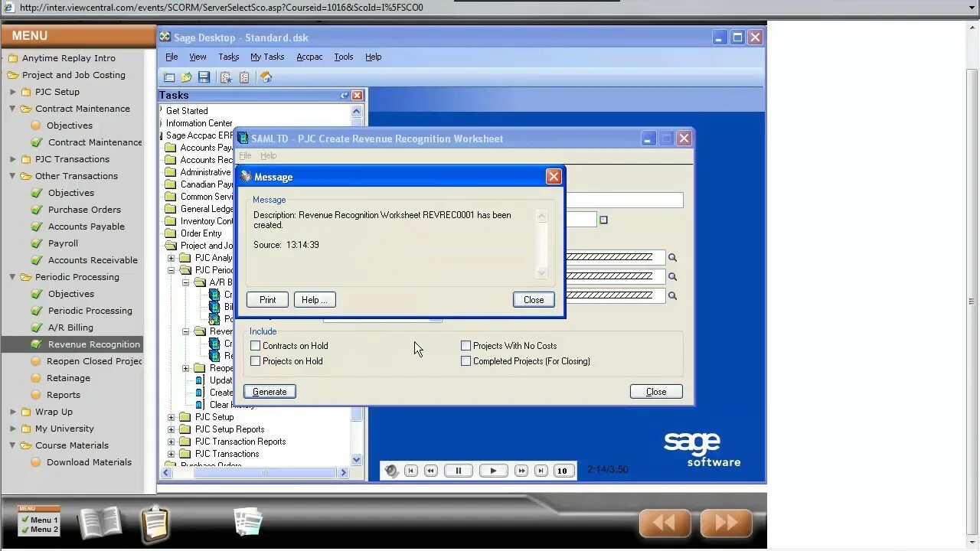Expand the PJC Setup tree node
Image resolution: width=980 pixels, height=551 pixels.
click(x=170, y=417)
